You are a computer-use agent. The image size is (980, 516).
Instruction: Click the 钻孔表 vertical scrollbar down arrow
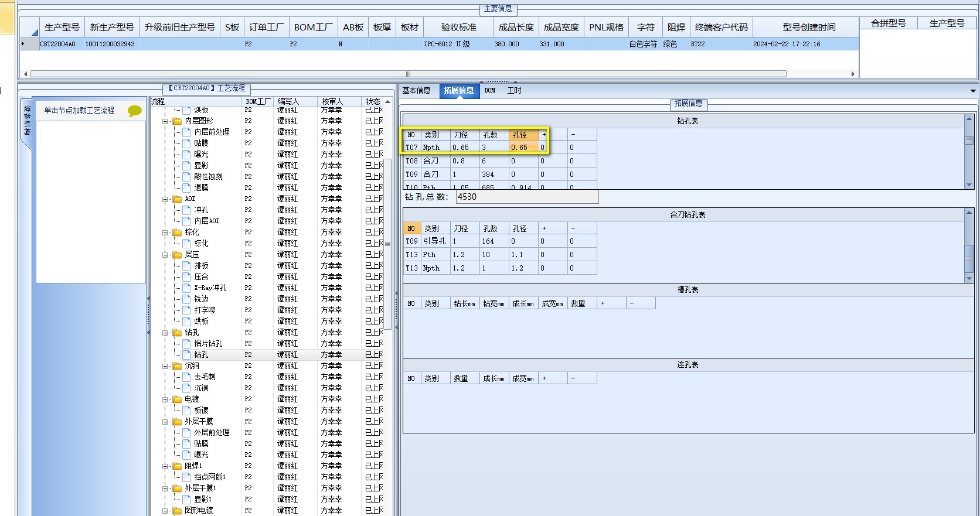coord(969,184)
